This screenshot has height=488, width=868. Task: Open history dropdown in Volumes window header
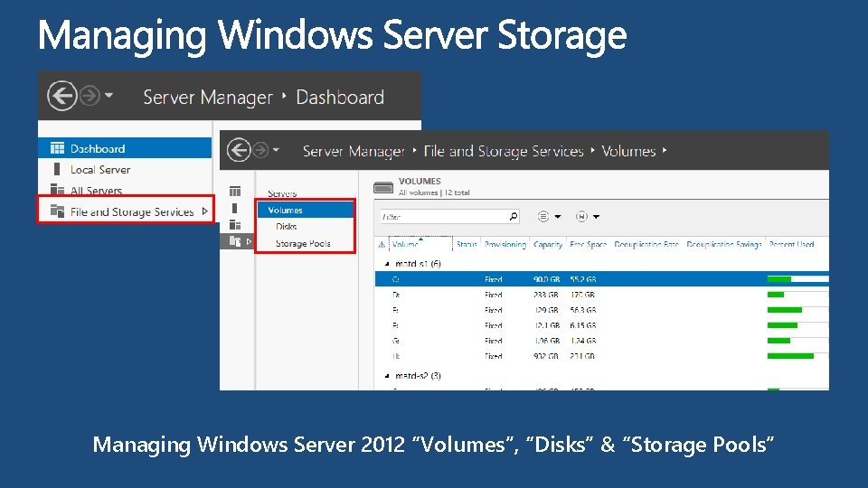(x=276, y=149)
